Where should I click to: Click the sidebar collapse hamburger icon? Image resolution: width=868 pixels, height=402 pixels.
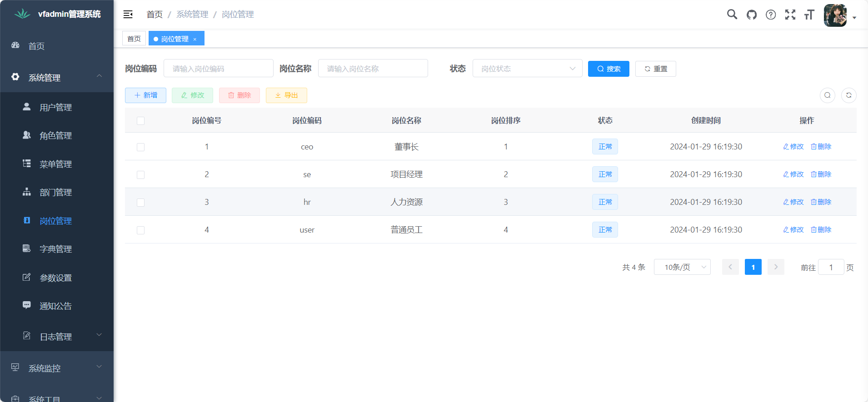pyautogui.click(x=128, y=15)
